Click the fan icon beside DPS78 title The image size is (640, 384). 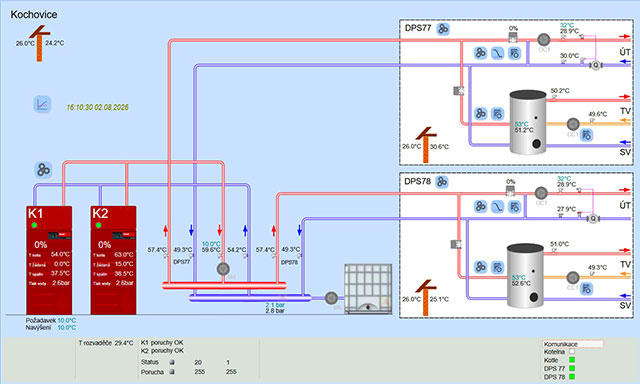click(442, 182)
